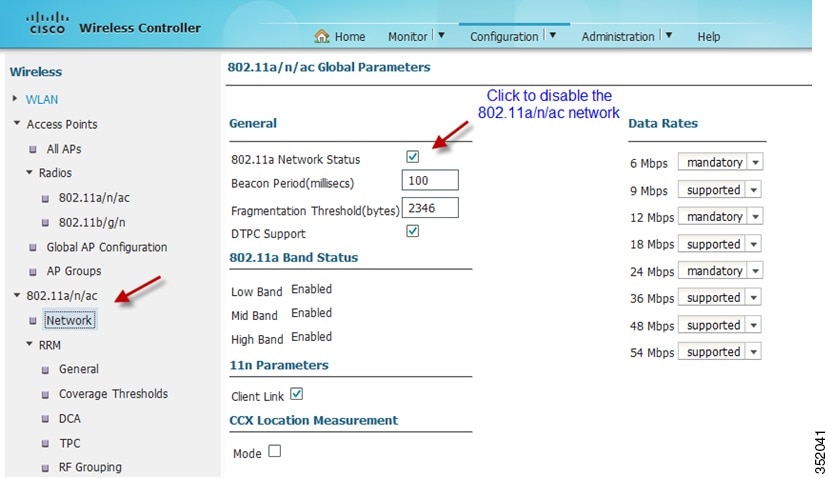Click bullet icon beside Global AP Configuration

pyautogui.click(x=33, y=247)
